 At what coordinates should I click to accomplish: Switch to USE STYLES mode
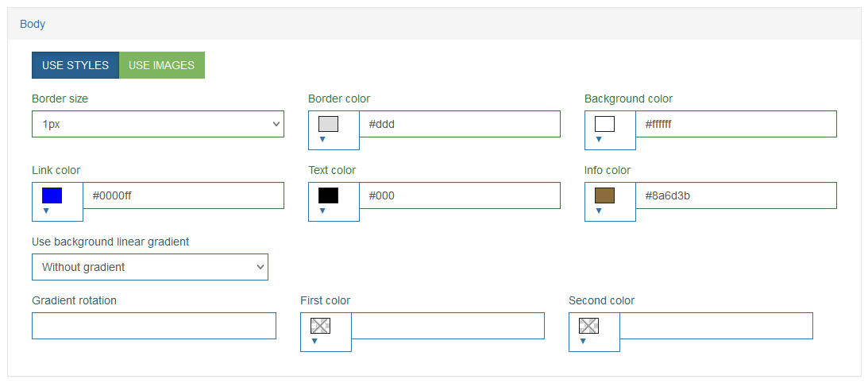[x=75, y=65]
